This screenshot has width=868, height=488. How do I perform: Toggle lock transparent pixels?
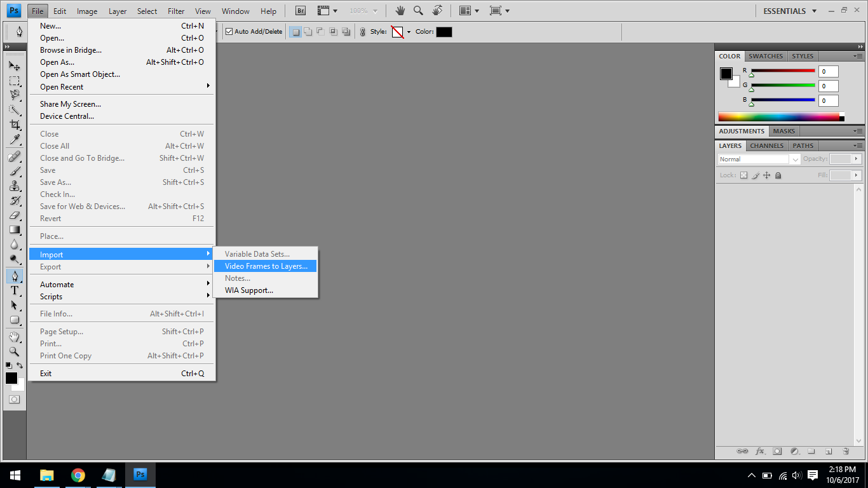743,175
